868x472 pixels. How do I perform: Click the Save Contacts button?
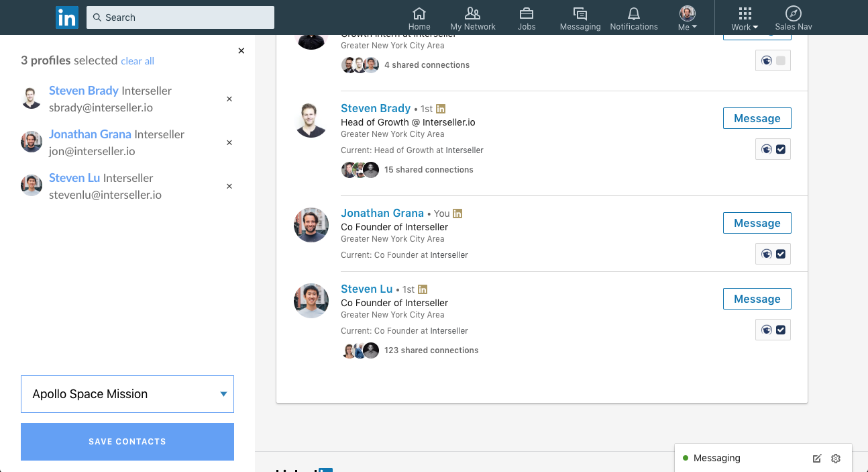pos(127,442)
